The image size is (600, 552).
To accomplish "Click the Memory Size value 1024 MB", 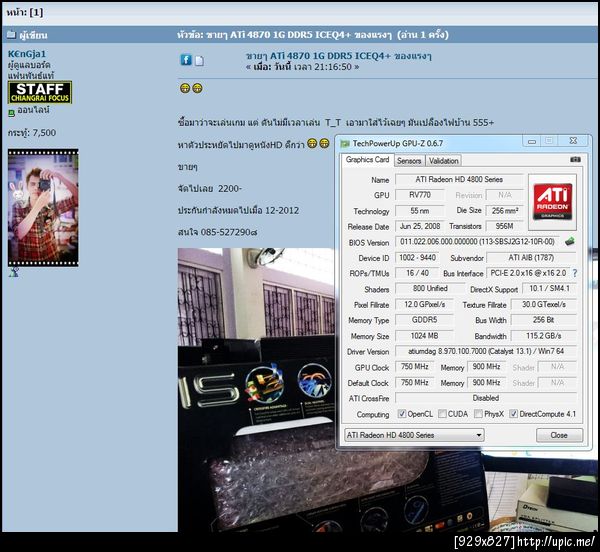I will tap(424, 336).
